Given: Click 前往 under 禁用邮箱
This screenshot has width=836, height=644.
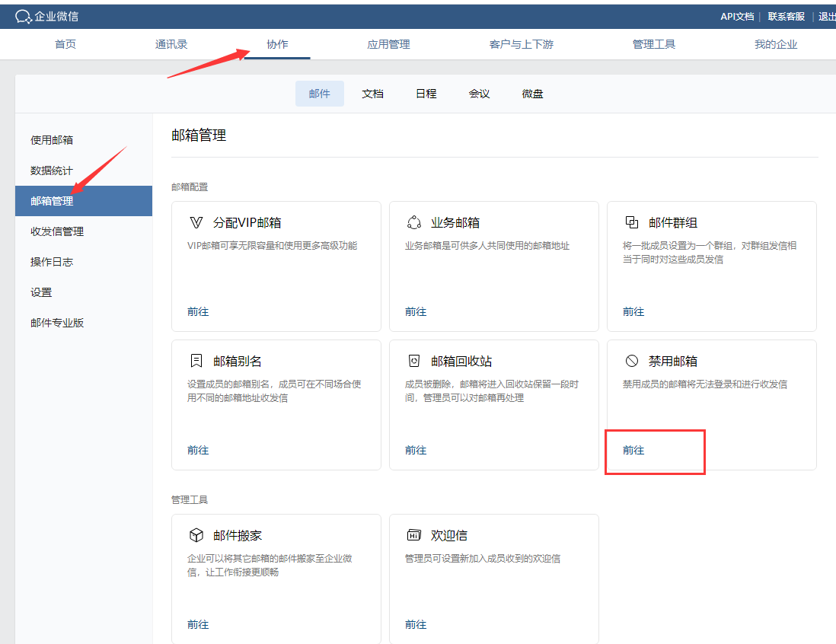Looking at the screenshot, I should pyautogui.click(x=633, y=450).
